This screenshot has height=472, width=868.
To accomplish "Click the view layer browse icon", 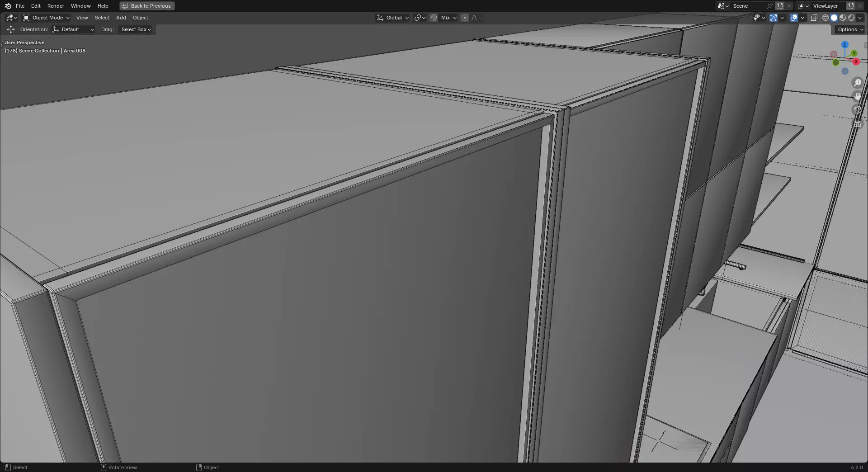I will click(x=803, y=6).
